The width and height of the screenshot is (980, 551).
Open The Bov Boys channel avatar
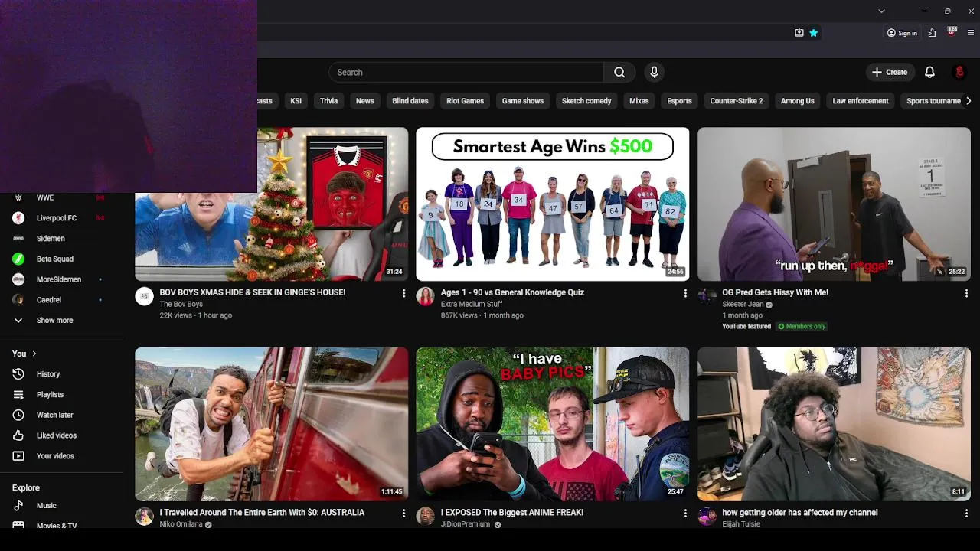point(144,297)
